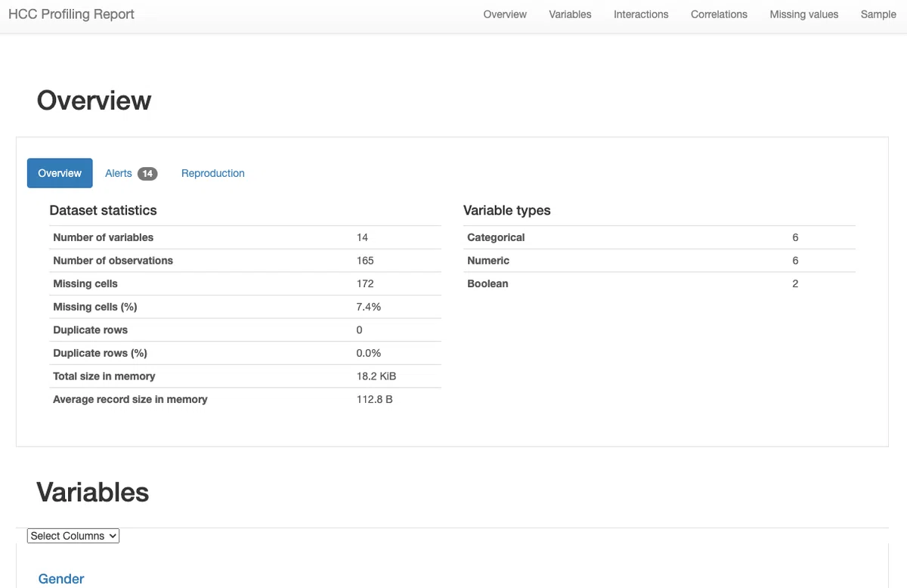Select the value 0.0%

tap(369, 353)
